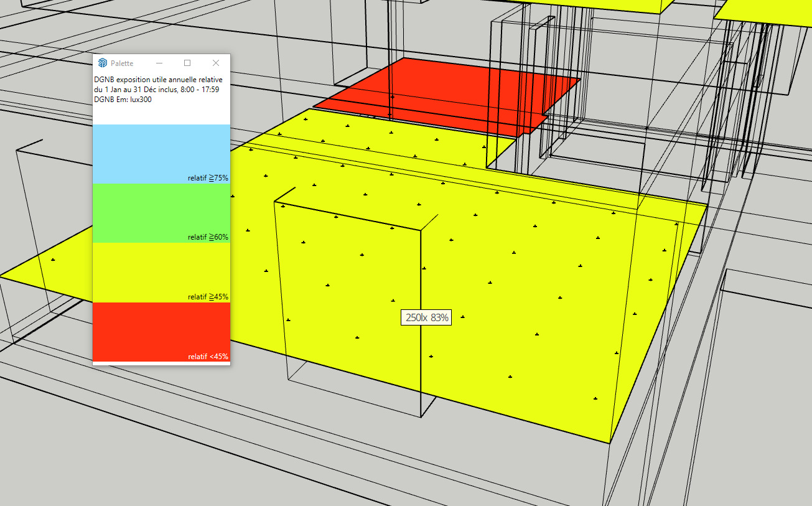Close the Palette window
The image size is (812, 506).
[216, 63]
